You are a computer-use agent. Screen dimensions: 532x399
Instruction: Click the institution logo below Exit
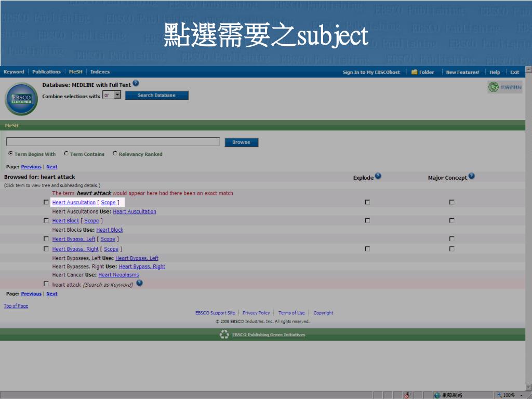point(505,87)
